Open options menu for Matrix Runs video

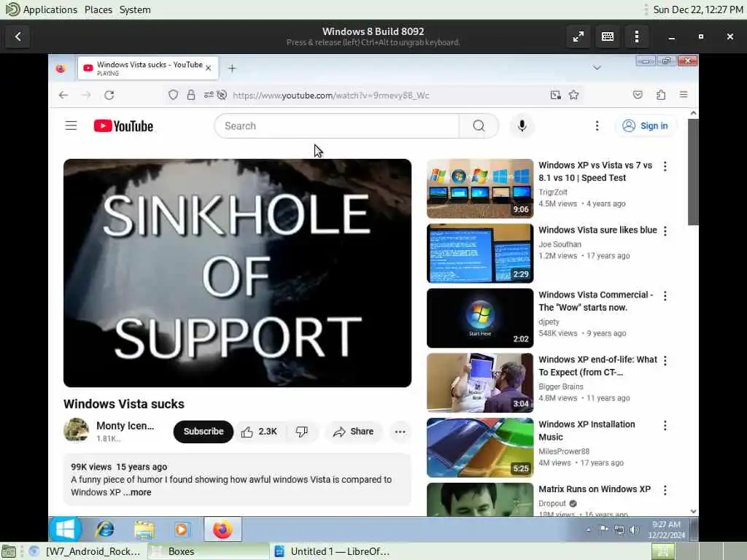pos(665,490)
